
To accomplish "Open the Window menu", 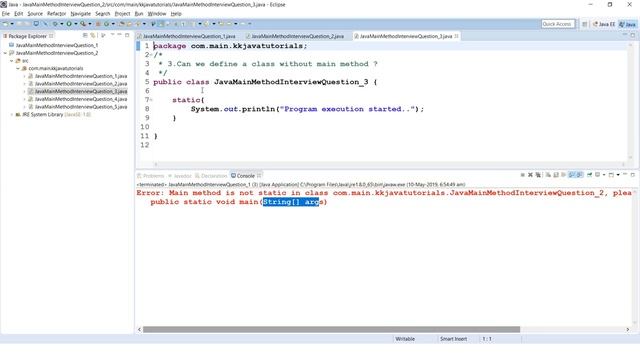I will click(x=157, y=13).
